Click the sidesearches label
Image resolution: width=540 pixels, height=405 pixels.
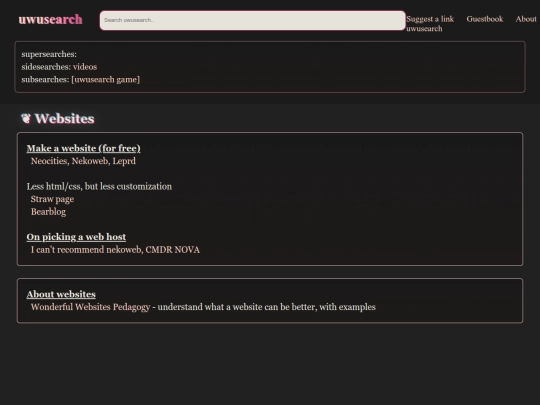tap(46, 67)
